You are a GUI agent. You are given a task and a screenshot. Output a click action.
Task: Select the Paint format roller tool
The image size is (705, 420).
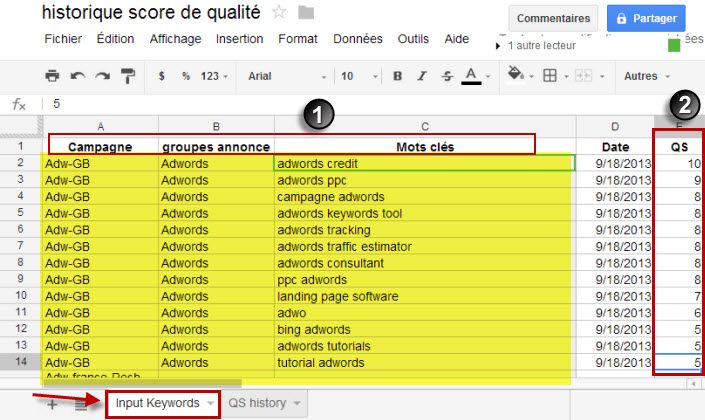click(x=128, y=76)
